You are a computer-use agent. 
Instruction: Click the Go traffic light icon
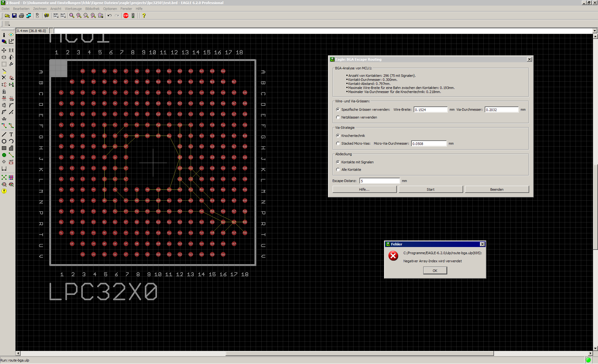133,16
